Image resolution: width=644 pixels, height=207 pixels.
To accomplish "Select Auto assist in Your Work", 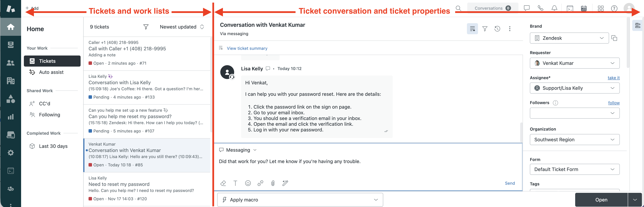I will coord(51,72).
